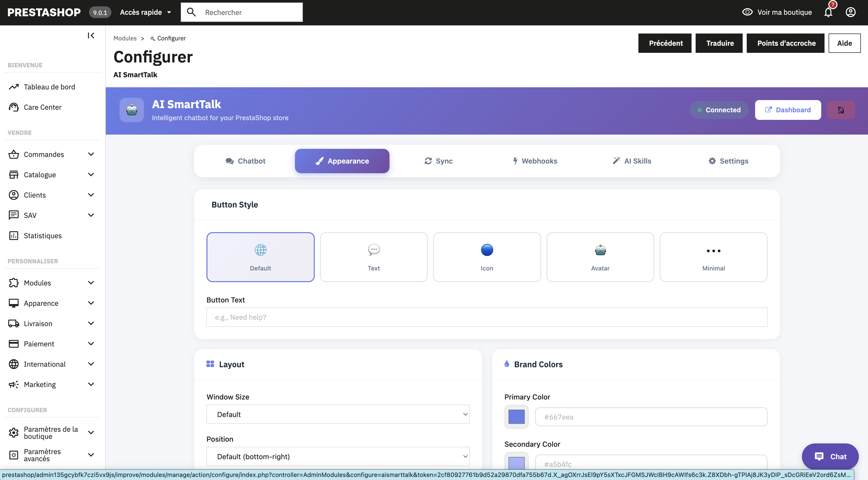Open the search field Rechercher
Image resolution: width=868 pixels, height=480 pixels.
click(249, 12)
